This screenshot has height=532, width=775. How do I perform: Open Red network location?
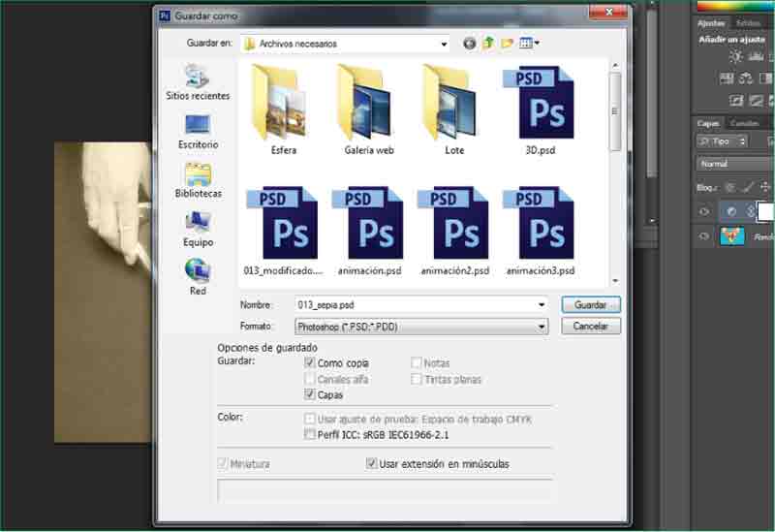[198, 276]
